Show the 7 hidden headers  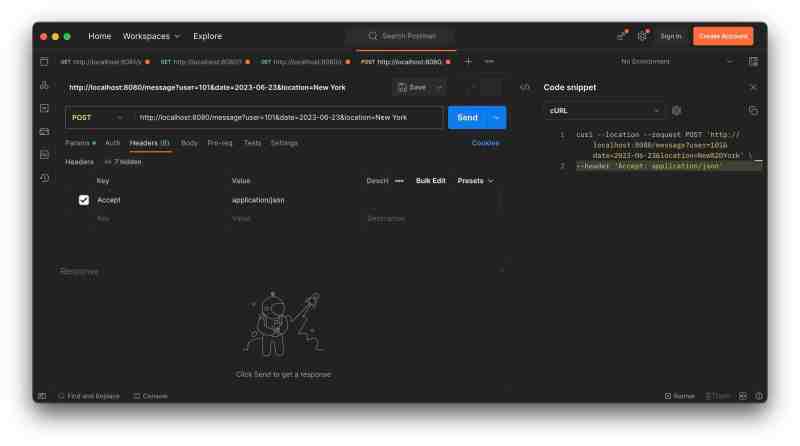click(x=123, y=162)
